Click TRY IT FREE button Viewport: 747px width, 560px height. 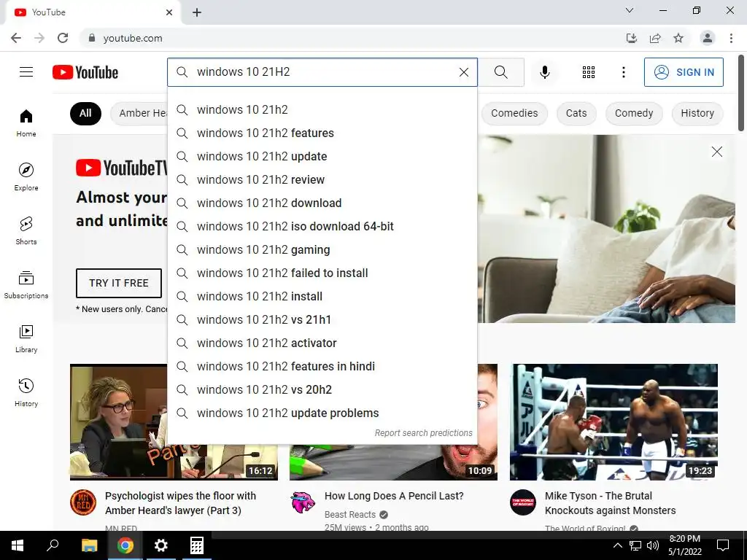119,283
